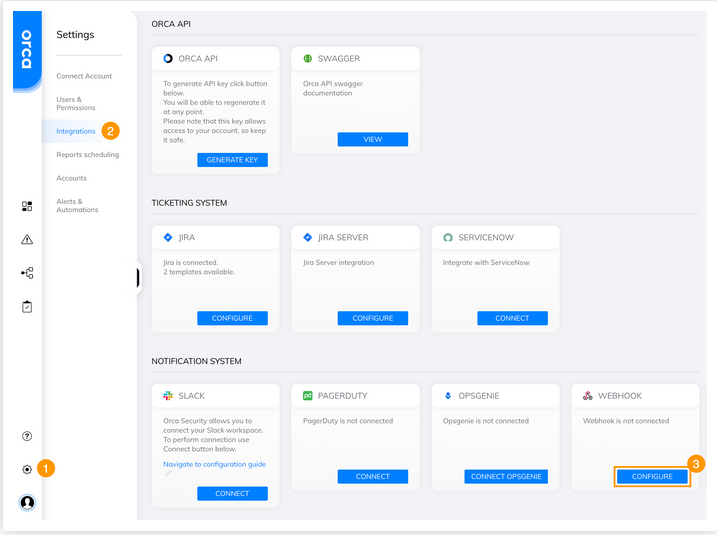Open the user profile avatar icon

[27, 502]
